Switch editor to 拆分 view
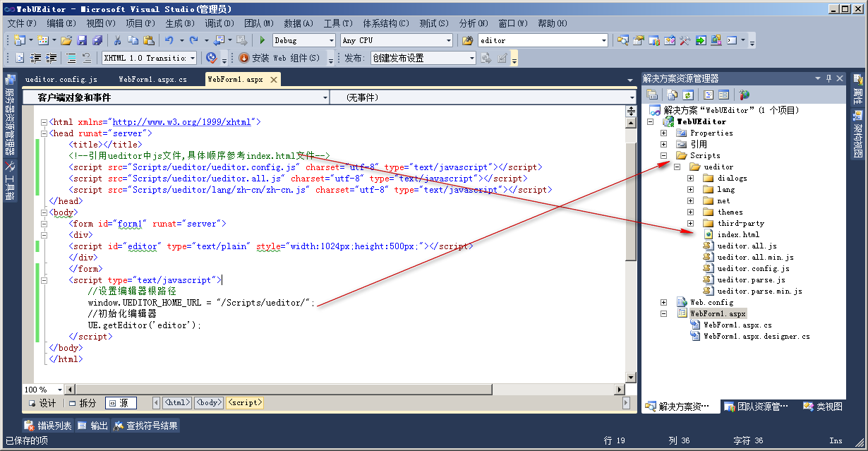 82,403
